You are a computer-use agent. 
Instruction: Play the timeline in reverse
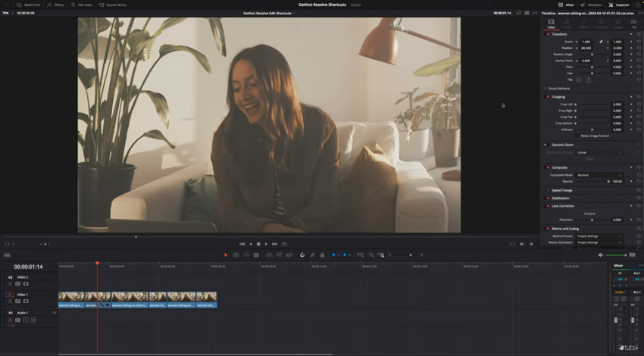tap(251, 244)
